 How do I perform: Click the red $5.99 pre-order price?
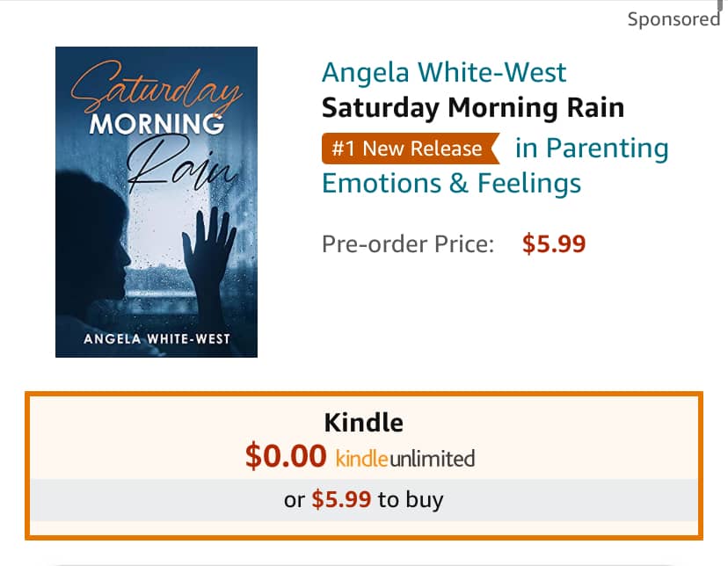[554, 243]
